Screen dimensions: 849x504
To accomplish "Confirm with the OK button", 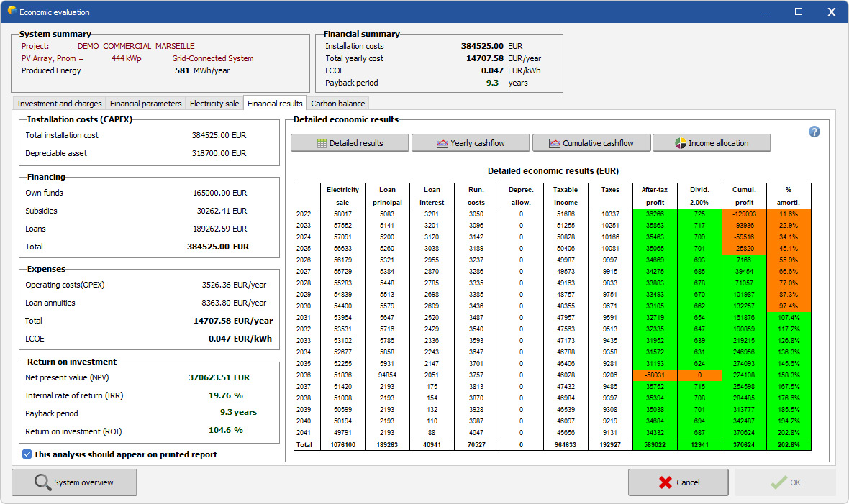I will point(785,482).
